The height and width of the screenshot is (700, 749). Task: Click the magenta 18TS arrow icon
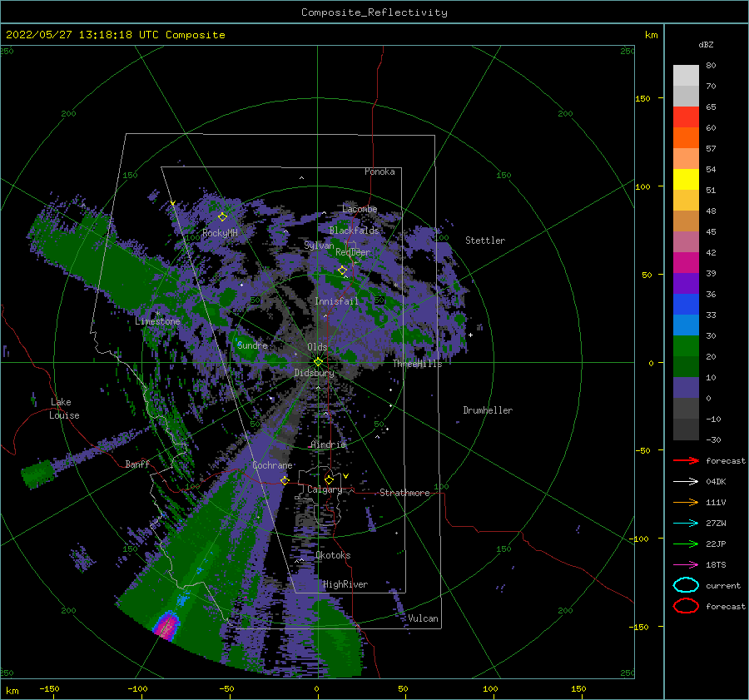(x=686, y=565)
